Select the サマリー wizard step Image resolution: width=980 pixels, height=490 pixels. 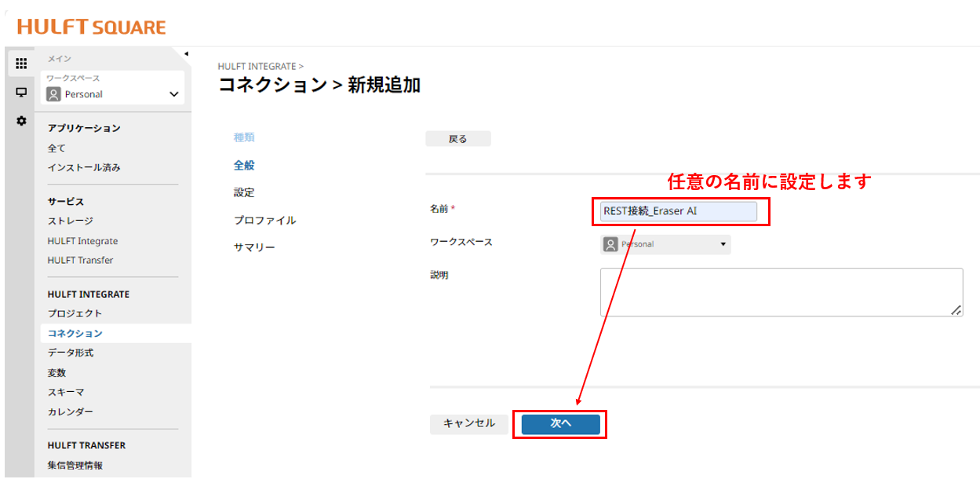pyautogui.click(x=254, y=247)
